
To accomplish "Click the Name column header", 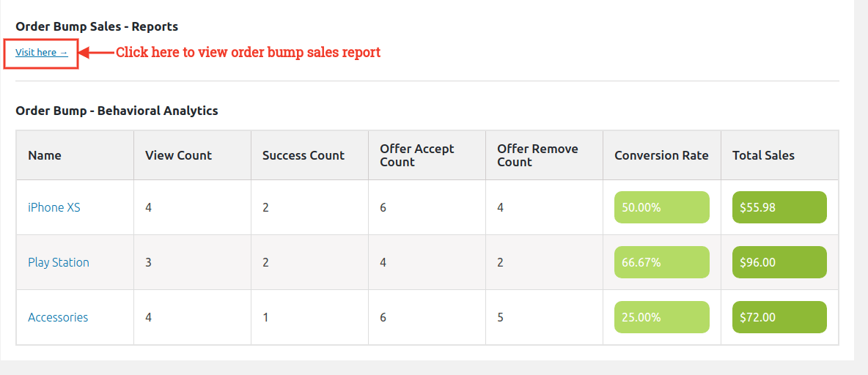I will coord(45,155).
